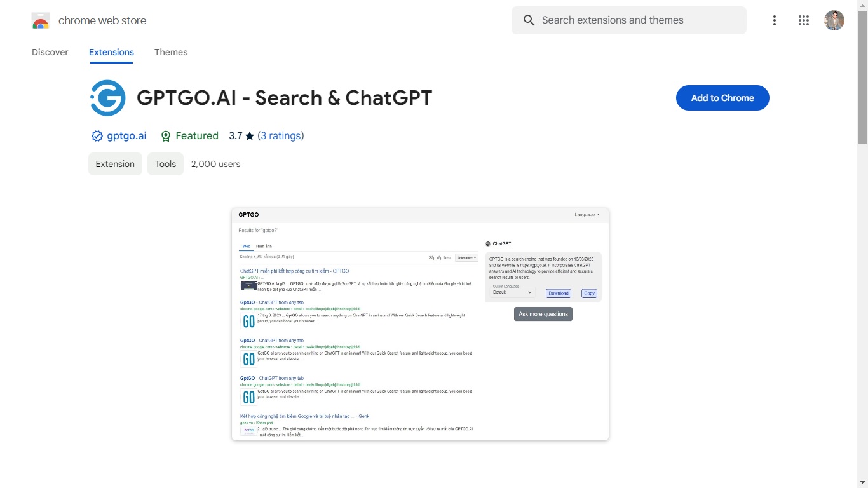The width and height of the screenshot is (868, 488).
Task: Open the three-dot options menu
Action: coord(775,20)
